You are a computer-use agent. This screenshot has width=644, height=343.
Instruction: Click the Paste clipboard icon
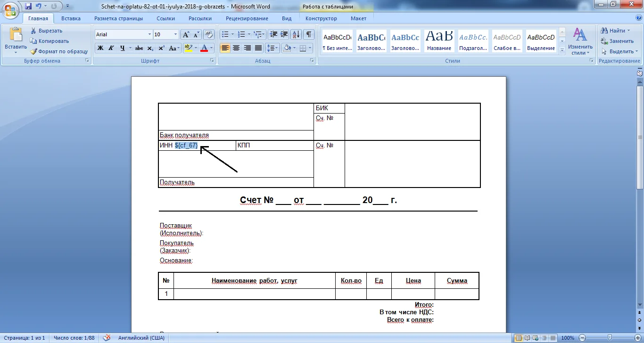(x=16, y=35)
